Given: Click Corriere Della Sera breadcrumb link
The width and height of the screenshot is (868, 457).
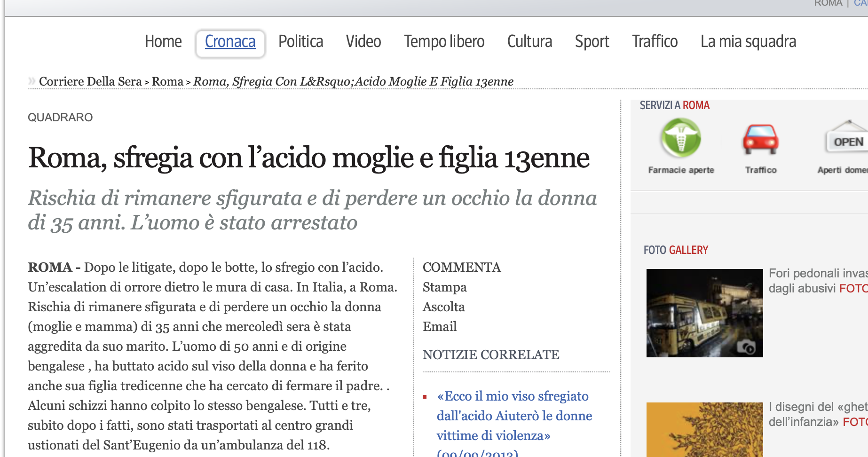Looking at the screenshot, I should click(90, 82).
